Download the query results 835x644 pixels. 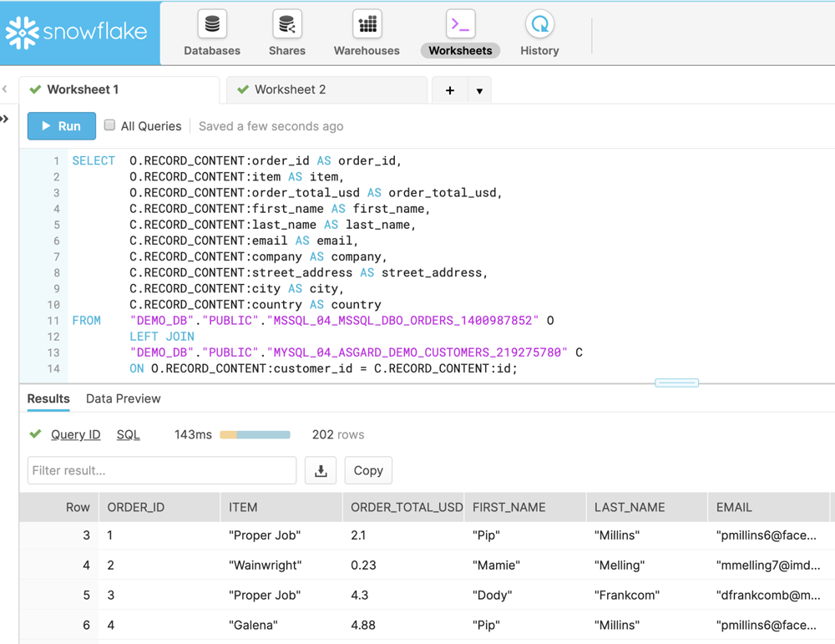pos(321,470)
